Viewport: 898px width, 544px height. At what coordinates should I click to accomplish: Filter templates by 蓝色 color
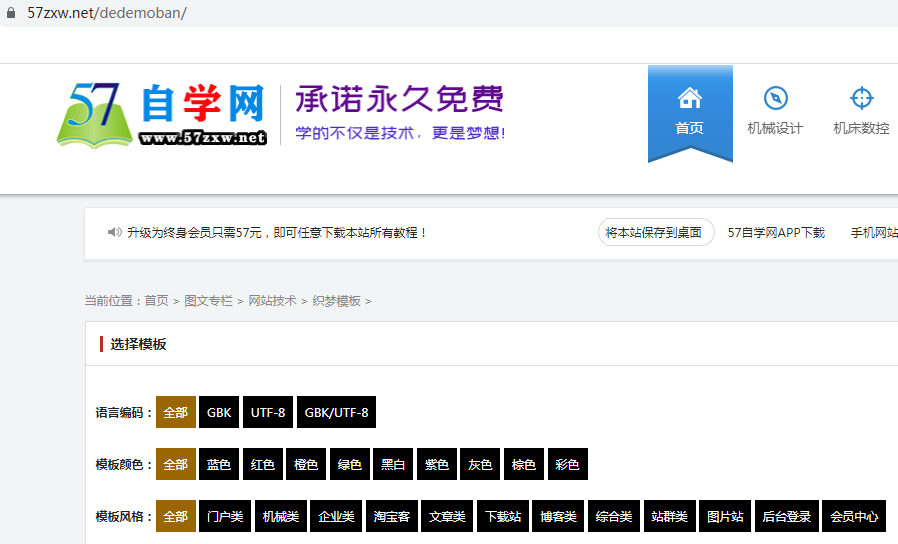219,465
